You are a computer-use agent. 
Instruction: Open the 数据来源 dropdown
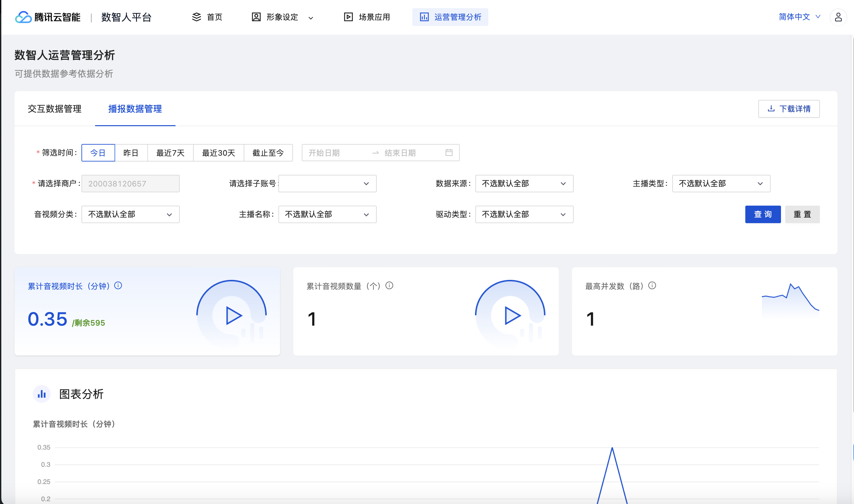[524, 184]
